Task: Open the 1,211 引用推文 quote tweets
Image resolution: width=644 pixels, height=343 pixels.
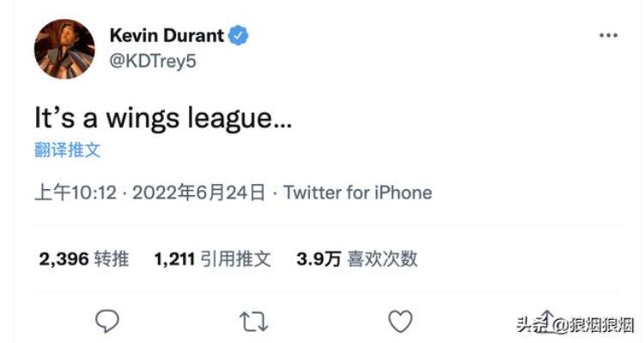Action: point(213,259)
